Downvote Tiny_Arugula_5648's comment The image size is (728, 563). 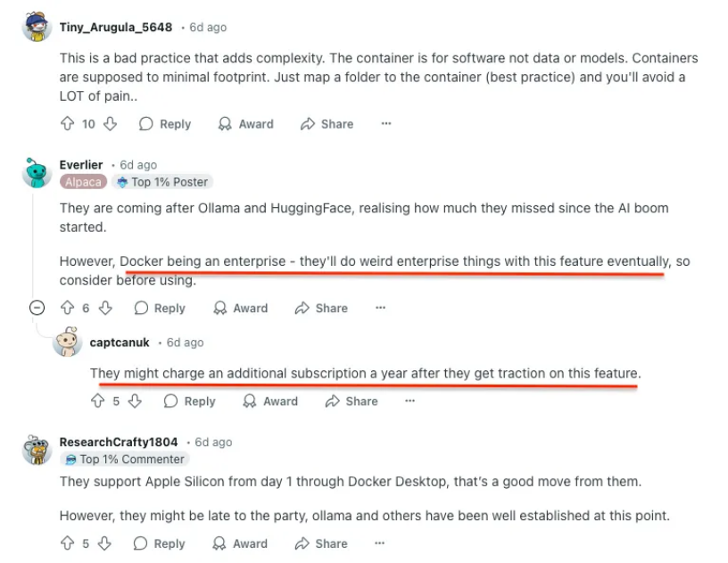coord(110,124)
